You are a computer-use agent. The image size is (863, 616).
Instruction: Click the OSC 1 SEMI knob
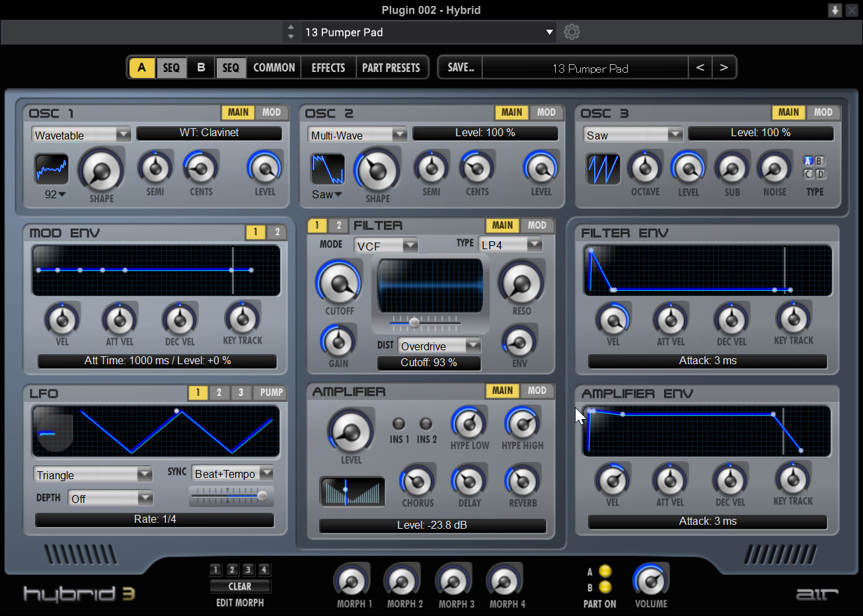pyautogui.click(x=155, y=168)
